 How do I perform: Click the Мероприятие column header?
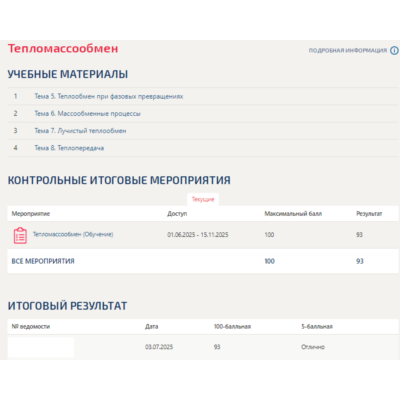click(x=31, y=214)
